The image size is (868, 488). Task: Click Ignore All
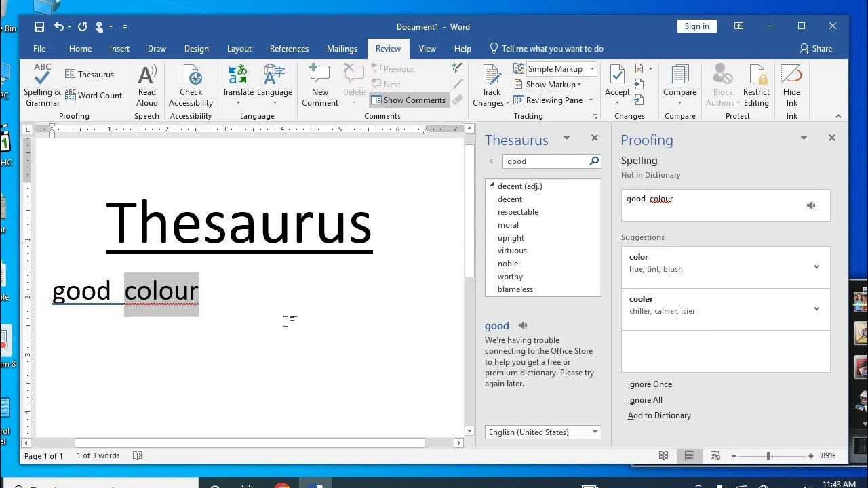point(645,400)
